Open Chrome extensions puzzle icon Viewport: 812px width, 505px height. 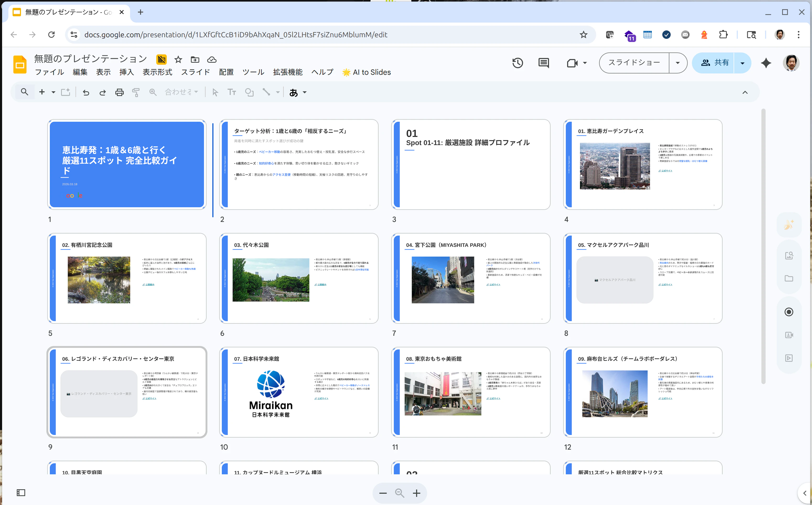click(x=723, y=34)
